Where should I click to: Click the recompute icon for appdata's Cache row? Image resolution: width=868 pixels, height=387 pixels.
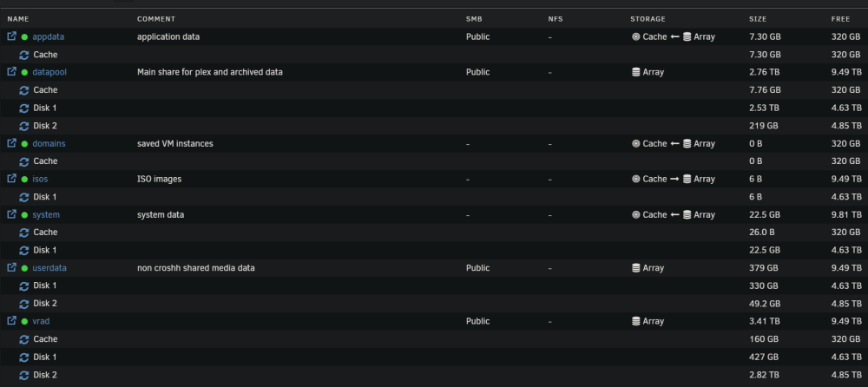click(23, 55)
